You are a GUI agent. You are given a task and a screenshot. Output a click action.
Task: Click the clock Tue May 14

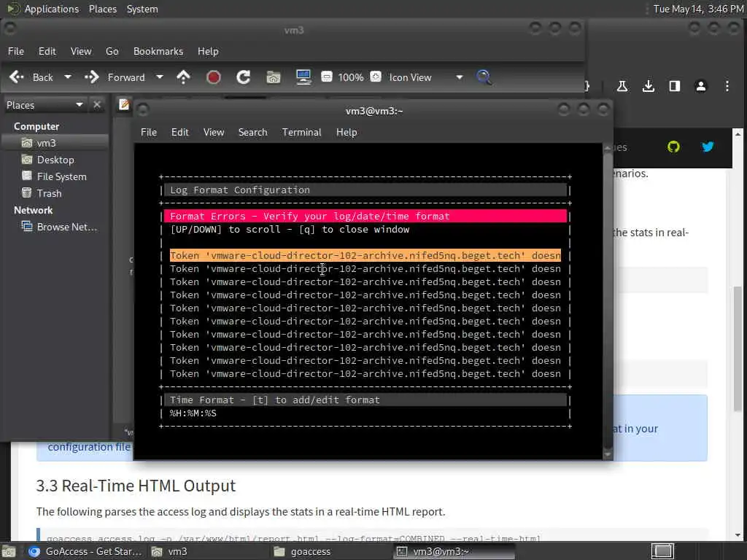[698, 9]
